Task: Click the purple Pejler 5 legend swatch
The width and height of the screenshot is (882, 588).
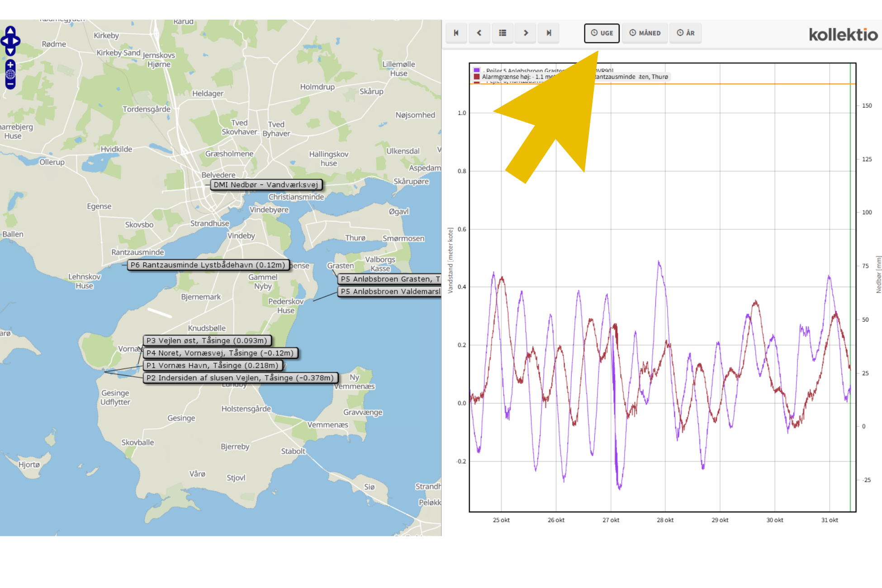Action: [476, 70]
